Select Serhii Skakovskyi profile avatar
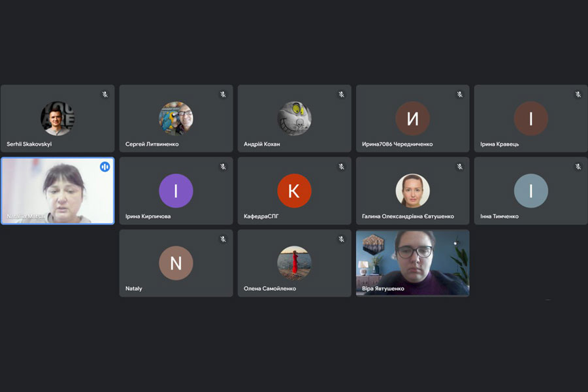588x392 pixels. pyautogui.click(x=57, y=118)
